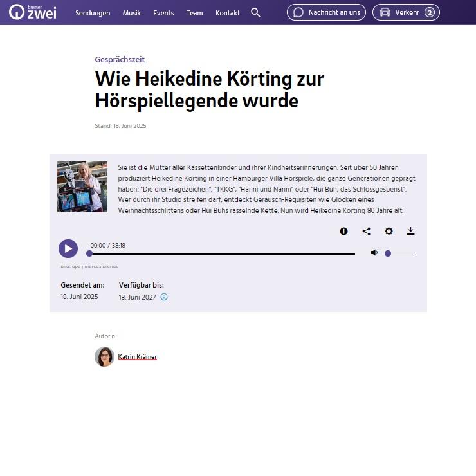476x476 pixels.
Task: Download the audio file
Action: (411, 232)
